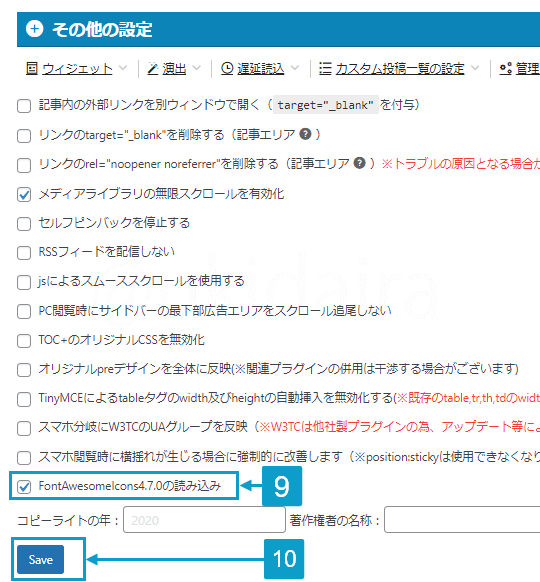Click the カスタム投稿一覧の設定 list icon

(x=325, y=68)
